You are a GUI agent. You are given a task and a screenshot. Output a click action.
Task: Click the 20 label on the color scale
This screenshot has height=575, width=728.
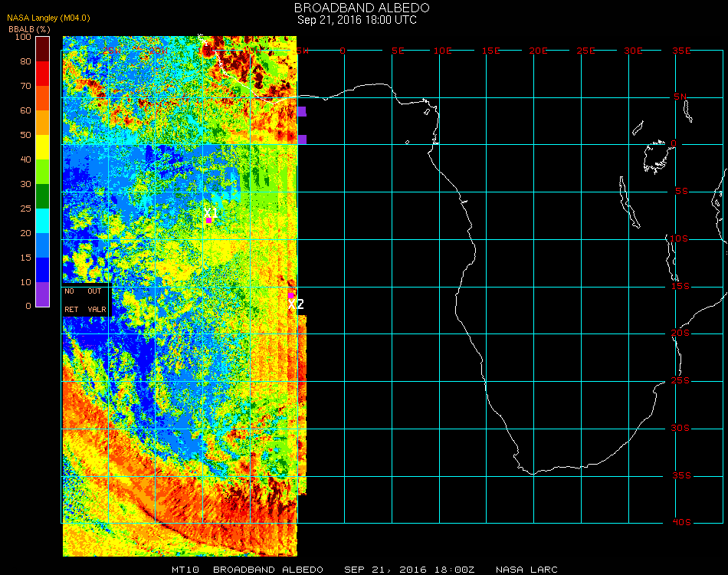25,233
